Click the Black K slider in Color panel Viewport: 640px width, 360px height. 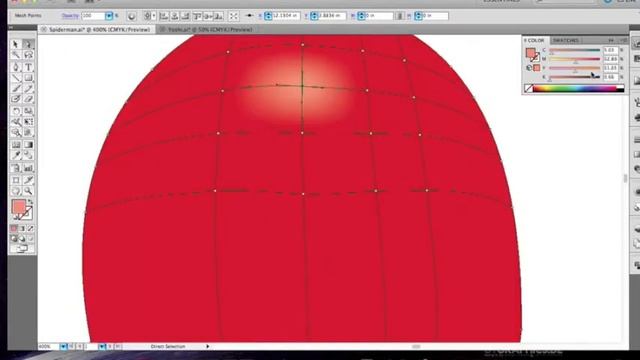click(x=575, y=77)
